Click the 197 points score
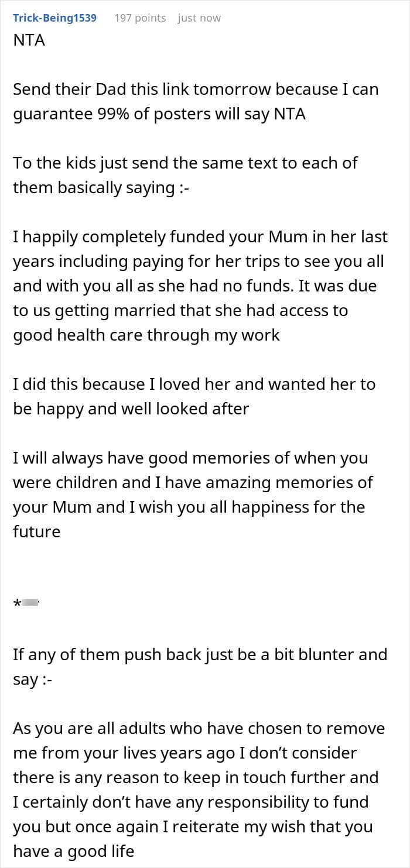This screenshot has height=868, width=410. pyautogui.click(x=140, y=18)
